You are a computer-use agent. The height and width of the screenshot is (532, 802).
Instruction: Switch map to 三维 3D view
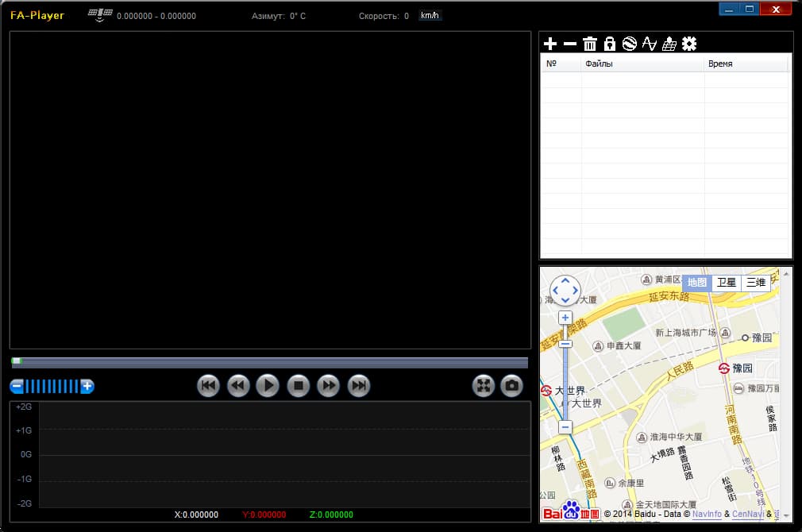pos(756,283)
